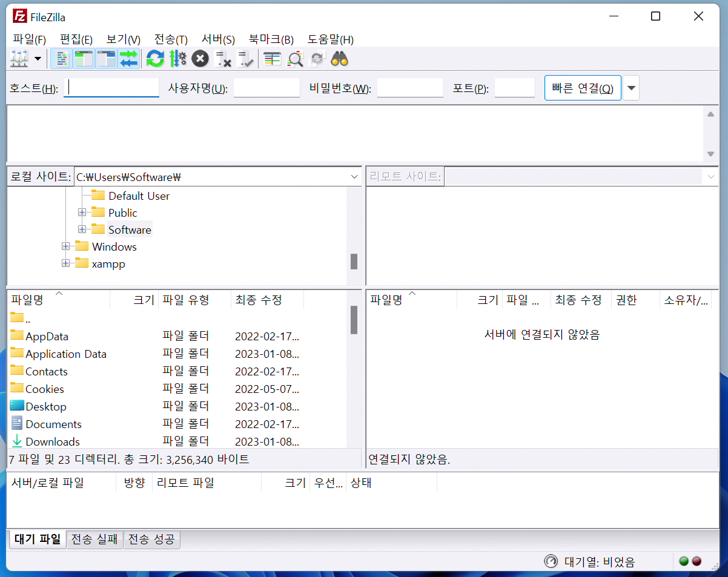Sort local files by 최종 수정 column
This screenshot has width=728, height=577.
click(267, 300)
